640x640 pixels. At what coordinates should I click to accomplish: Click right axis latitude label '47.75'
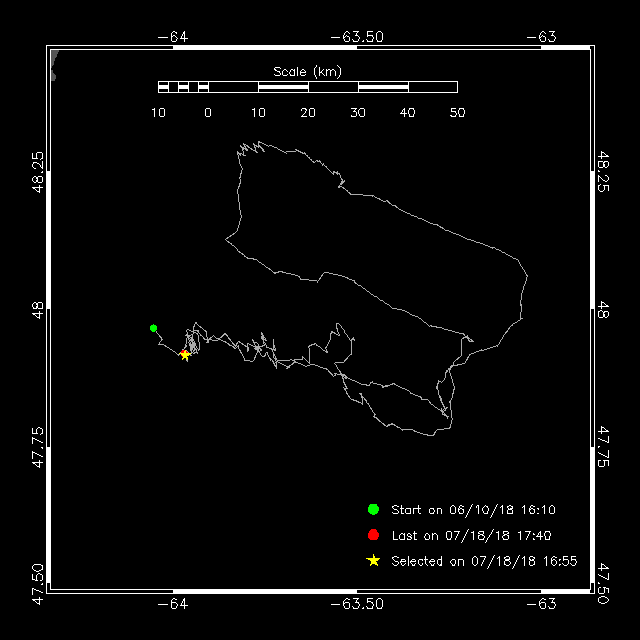603,447
